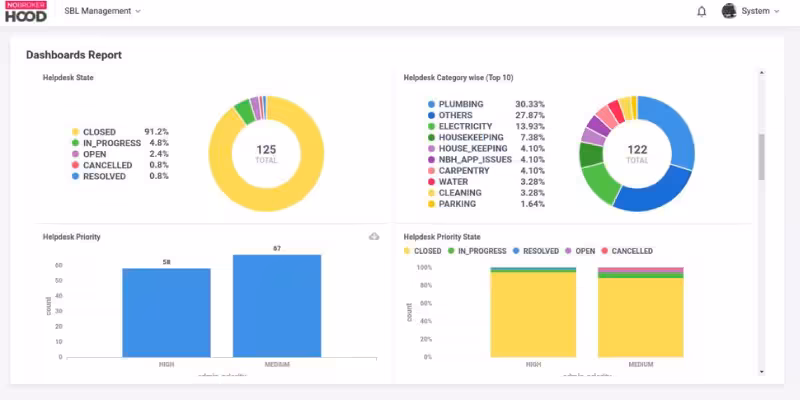
Task: Toggle PLUMBING legend entry
Action: point(456,104)
